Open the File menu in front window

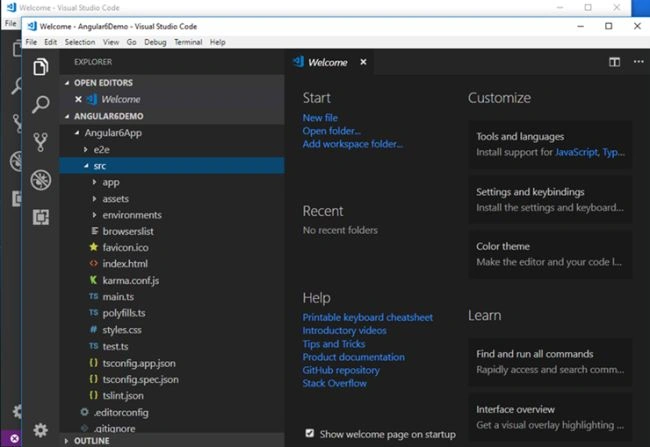[31, 42]
